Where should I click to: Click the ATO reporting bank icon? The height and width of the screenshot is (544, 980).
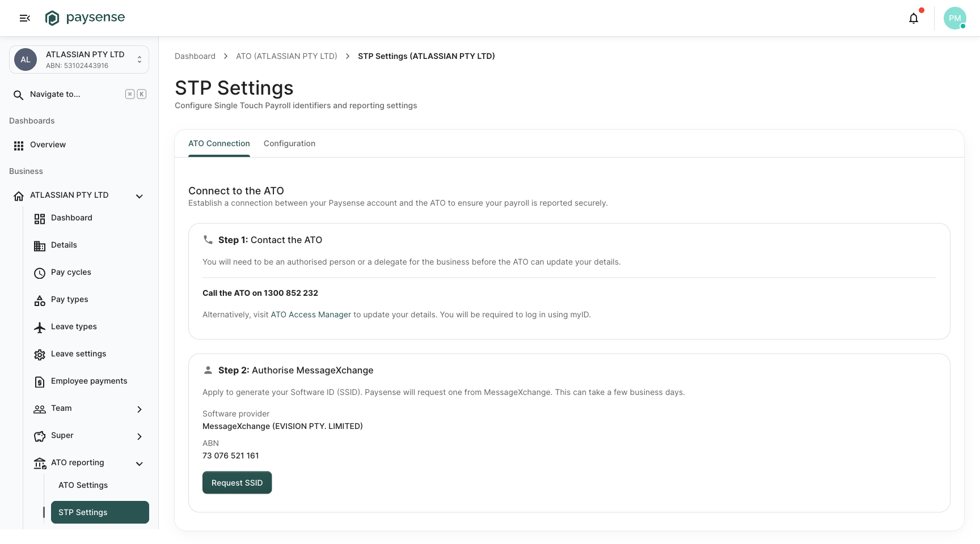click(40, 464)
